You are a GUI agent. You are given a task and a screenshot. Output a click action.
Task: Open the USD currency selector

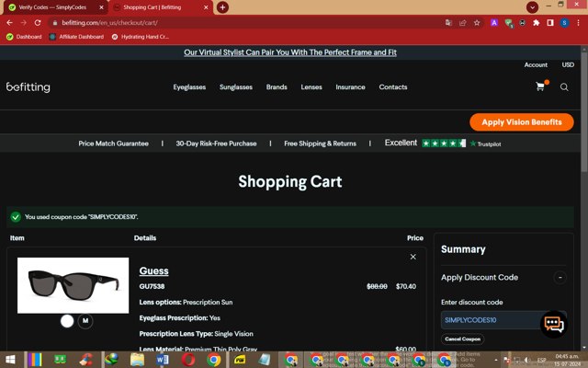568,64
